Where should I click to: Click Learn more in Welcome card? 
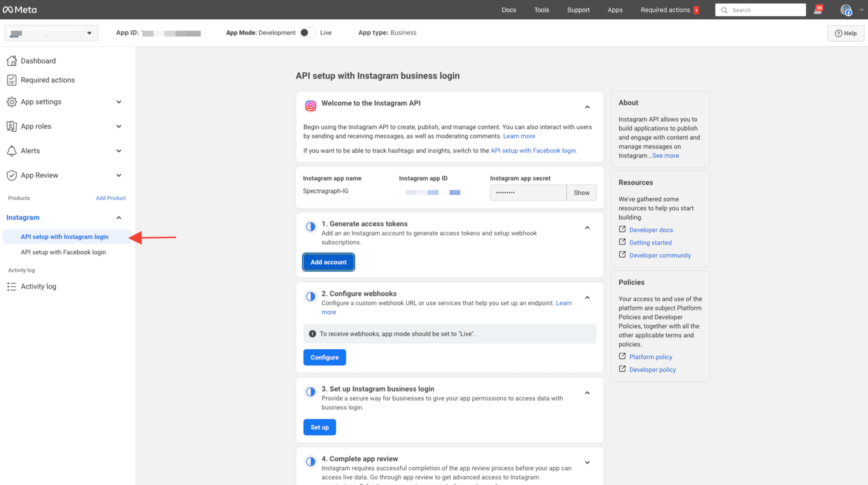[x=519, y=136]
